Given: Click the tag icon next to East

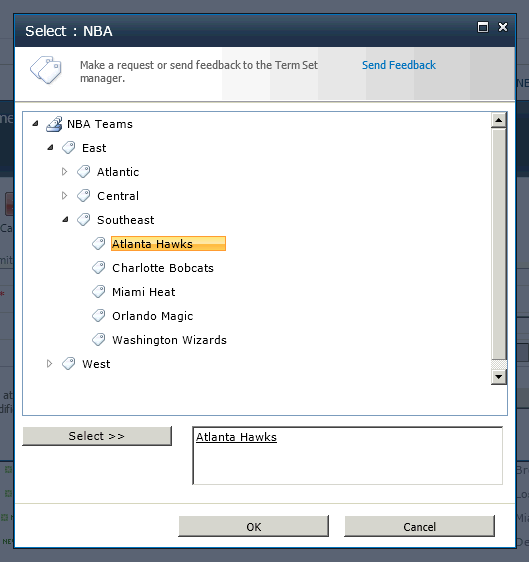Looking at the screenshot, I should pos(68,148).
